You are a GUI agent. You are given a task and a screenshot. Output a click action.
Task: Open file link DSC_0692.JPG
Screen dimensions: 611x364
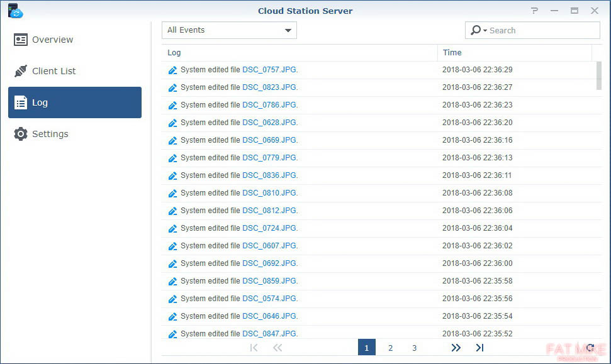coord(270,263)
